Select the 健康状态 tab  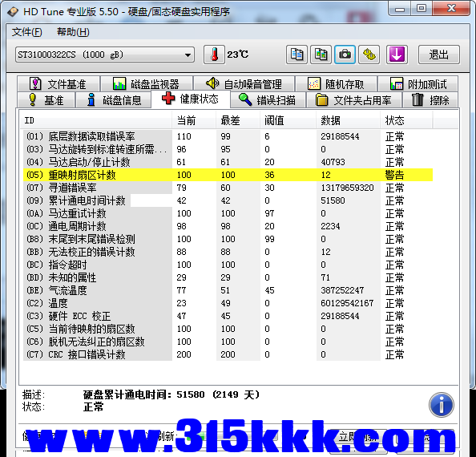pyautogui.click(x=191, y=99)
